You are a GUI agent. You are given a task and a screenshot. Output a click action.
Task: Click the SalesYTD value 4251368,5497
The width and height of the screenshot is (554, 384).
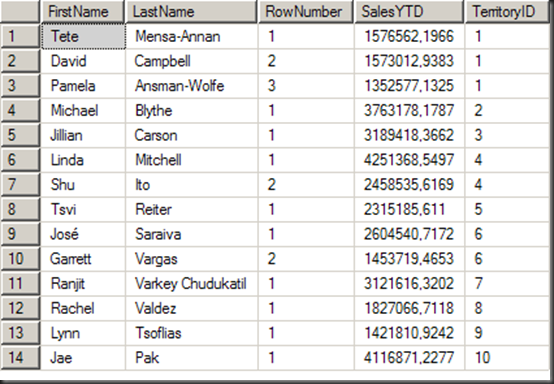coord(409,160)
